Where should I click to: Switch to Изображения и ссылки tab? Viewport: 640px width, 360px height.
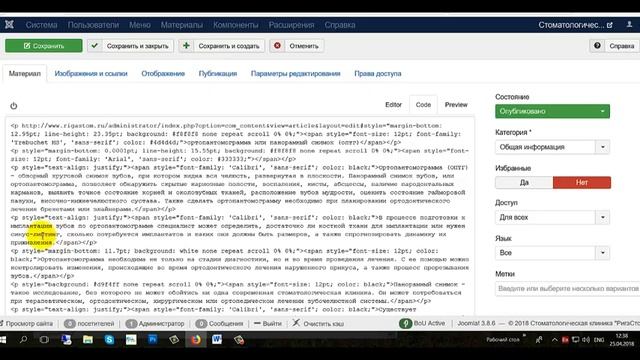click(91, 73)
